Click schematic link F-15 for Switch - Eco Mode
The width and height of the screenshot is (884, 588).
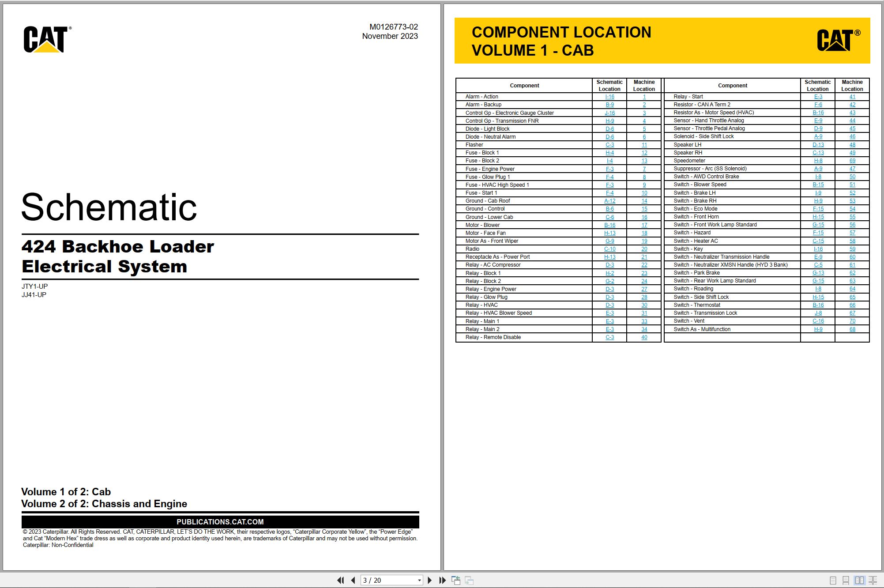click(818, 209)
